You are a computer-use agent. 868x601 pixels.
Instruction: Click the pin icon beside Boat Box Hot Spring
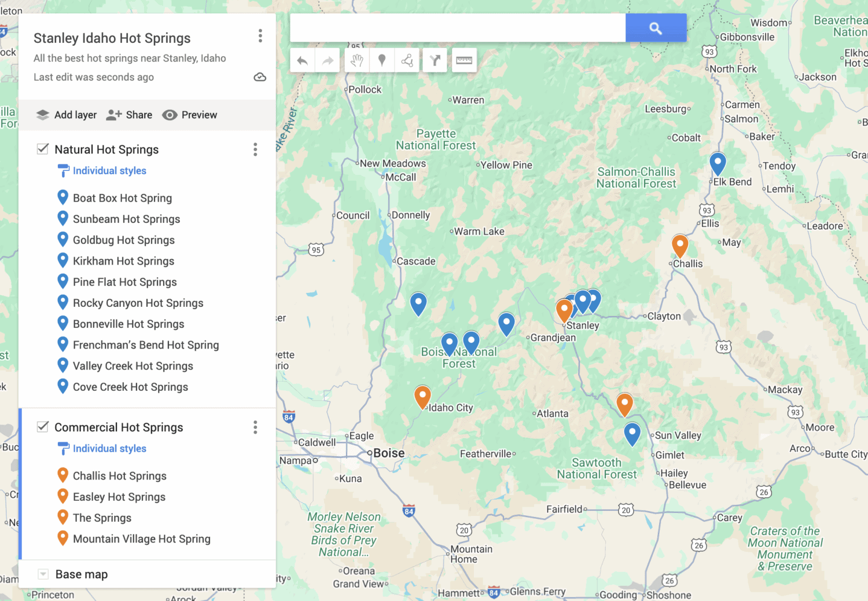click(x=63, y=197)
